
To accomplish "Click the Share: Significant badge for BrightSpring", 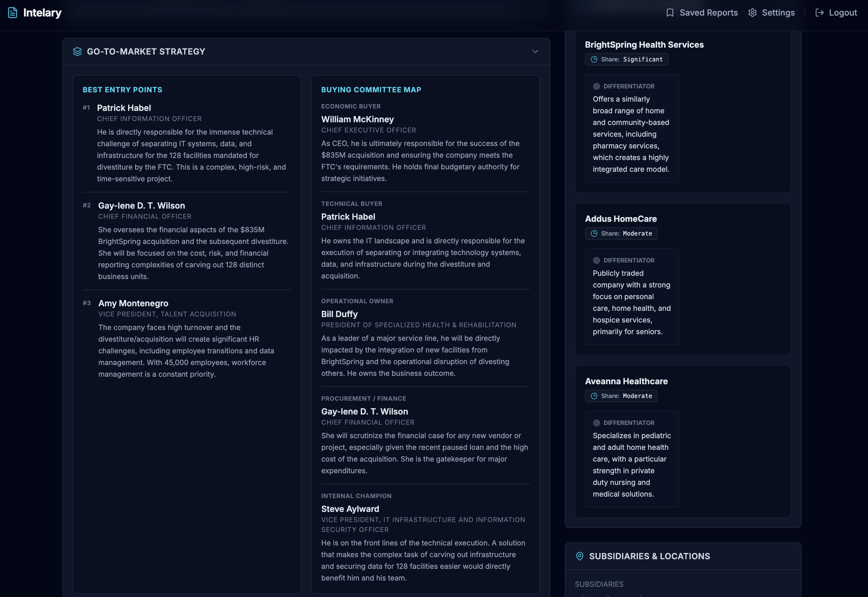I will (x=627, y=59).
